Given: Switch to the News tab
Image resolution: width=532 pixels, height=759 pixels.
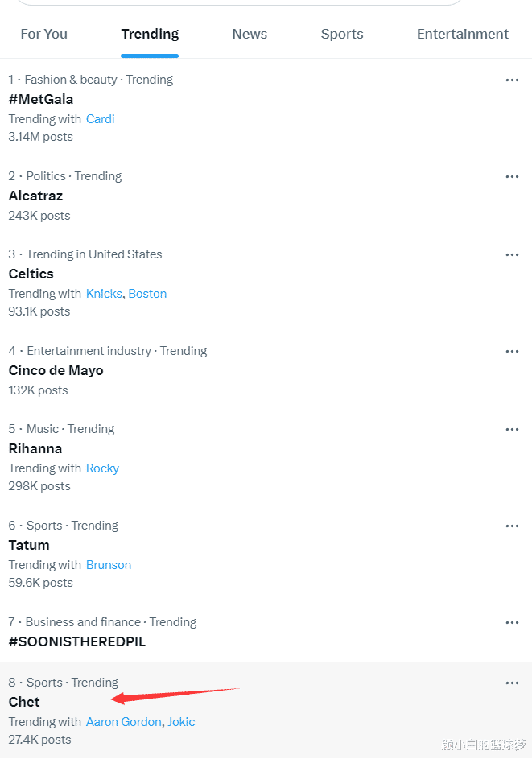Looking at the screenshot, I should tap(250, 34).
